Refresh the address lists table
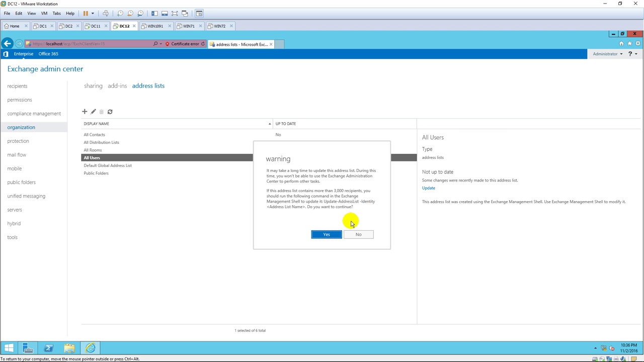644x362 pixels. pos(110,112)
